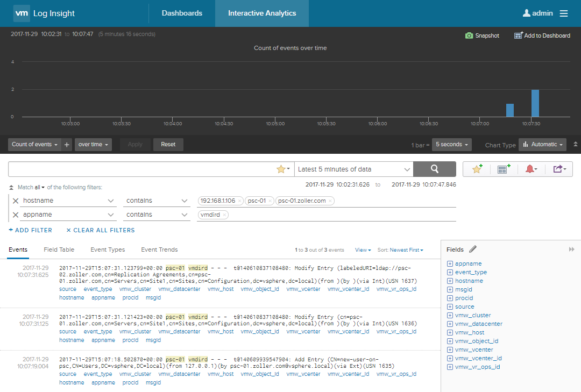Image resolution: width=581 pixels, height=392 pixels.
Task: Switch to the Dashboards tab
Action: coord(182,13)
